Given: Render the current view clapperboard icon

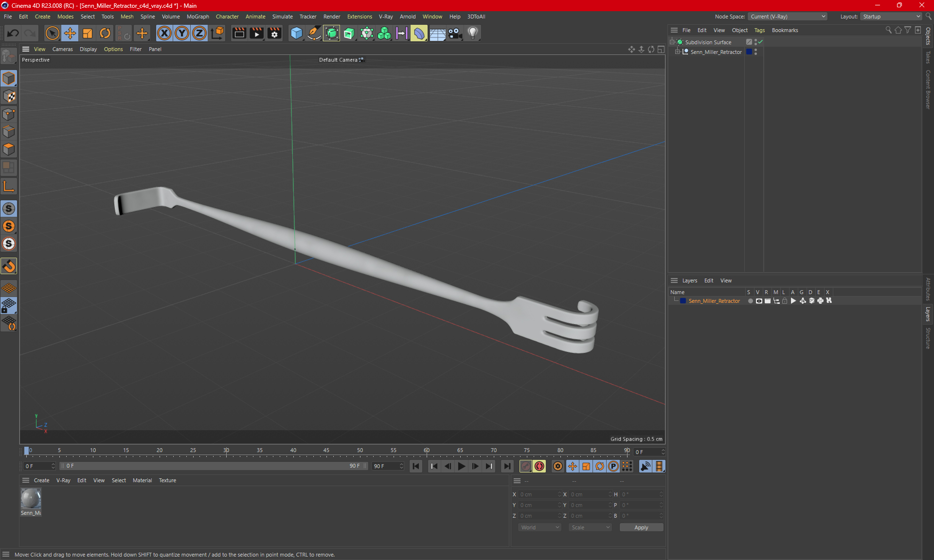Looking at the screenshot, I should (x=239, y=33).
